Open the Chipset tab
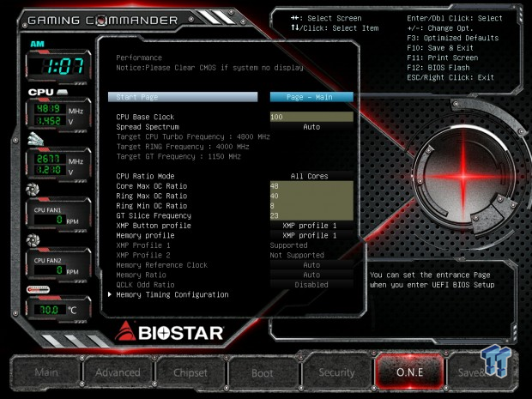The width and height of the screenshot is (532, 399). point(190,372)
